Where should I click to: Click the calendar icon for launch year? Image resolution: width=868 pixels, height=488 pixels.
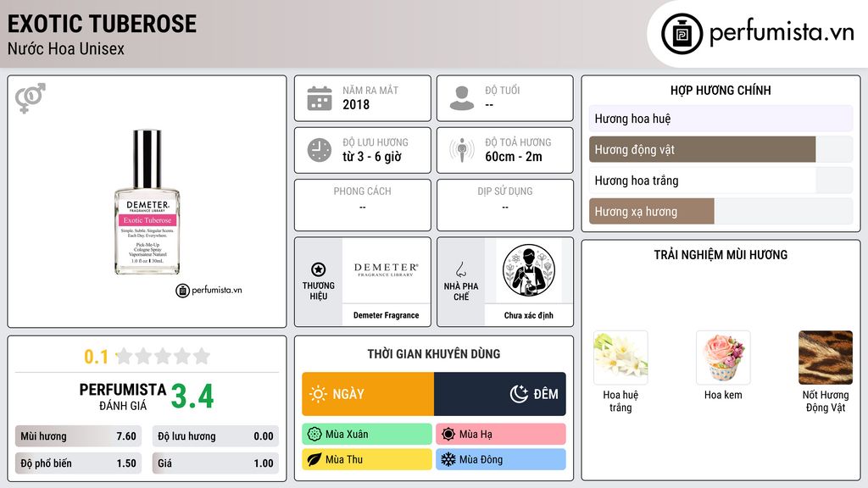320,98
